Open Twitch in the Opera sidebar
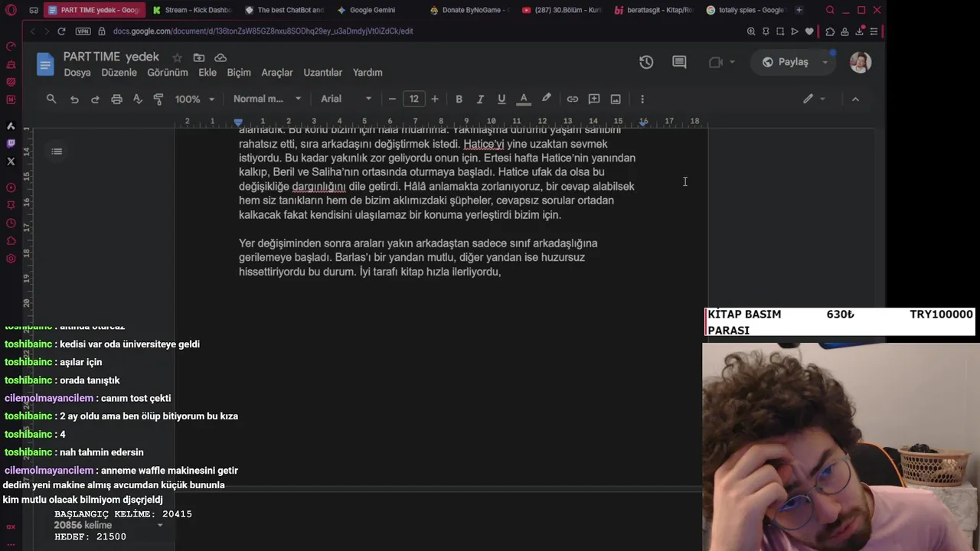The image size is (980, 551). tap(11, 143)
